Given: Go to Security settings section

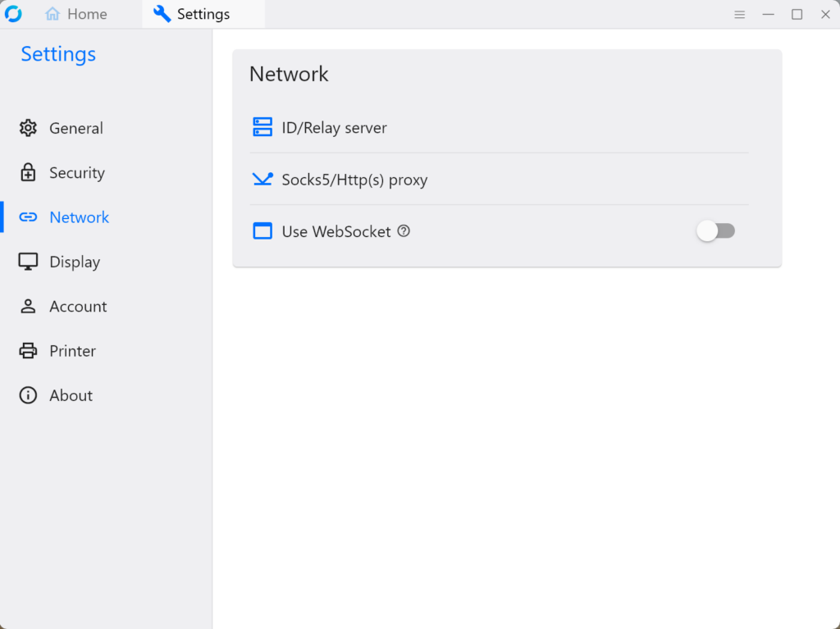Looking at the screenshot, I should (76, 173).
